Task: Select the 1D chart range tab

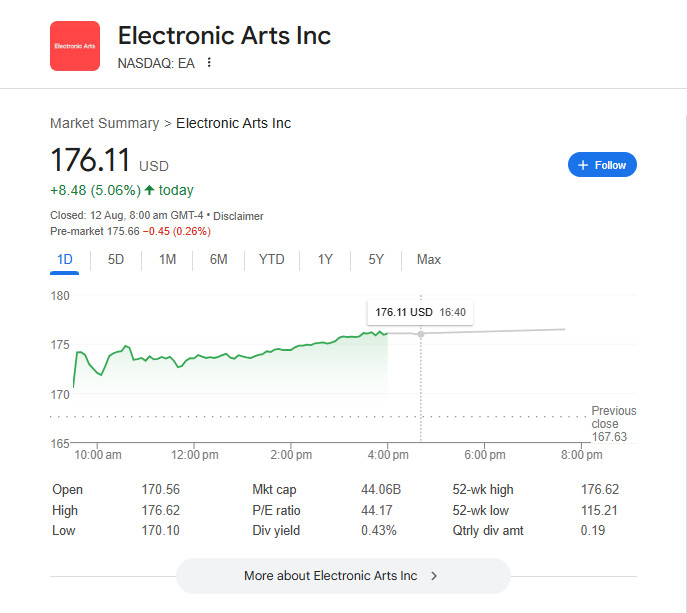Action: tap(65, 260)
